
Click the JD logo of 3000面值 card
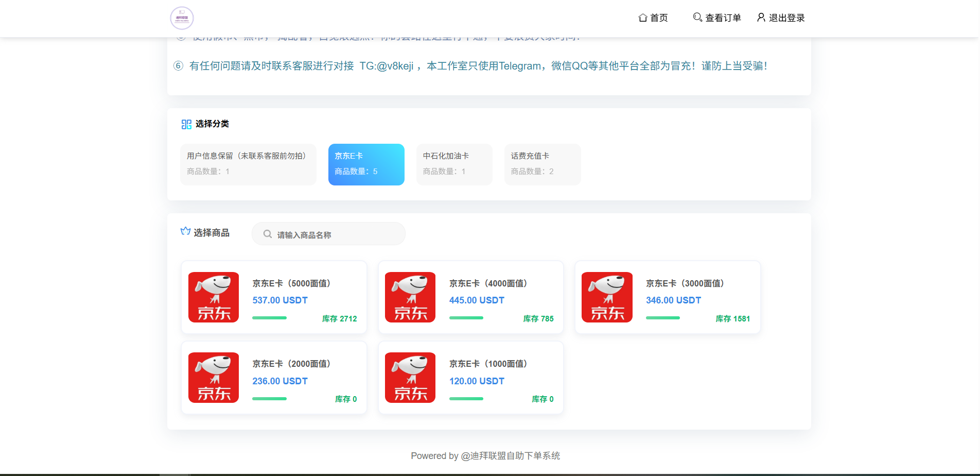(607, 297)
